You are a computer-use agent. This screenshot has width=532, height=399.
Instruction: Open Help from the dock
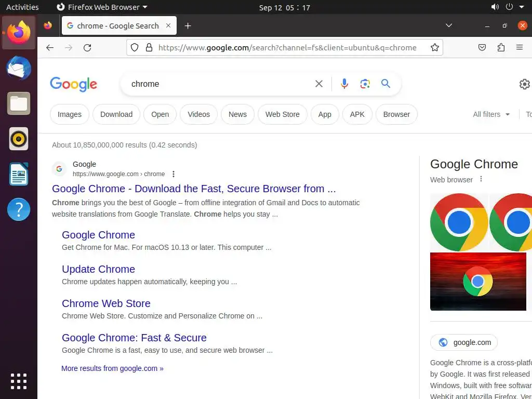click(19, 209)
